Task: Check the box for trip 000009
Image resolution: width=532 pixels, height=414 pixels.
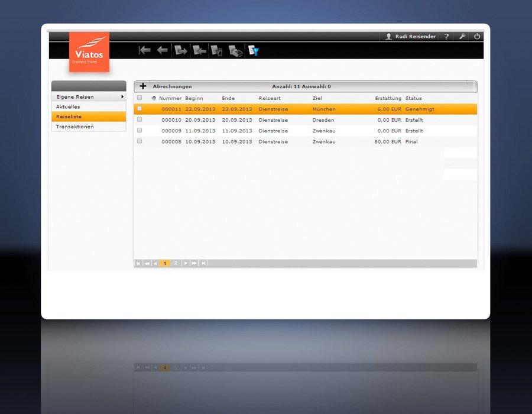Action: click(x=140, y=130)
